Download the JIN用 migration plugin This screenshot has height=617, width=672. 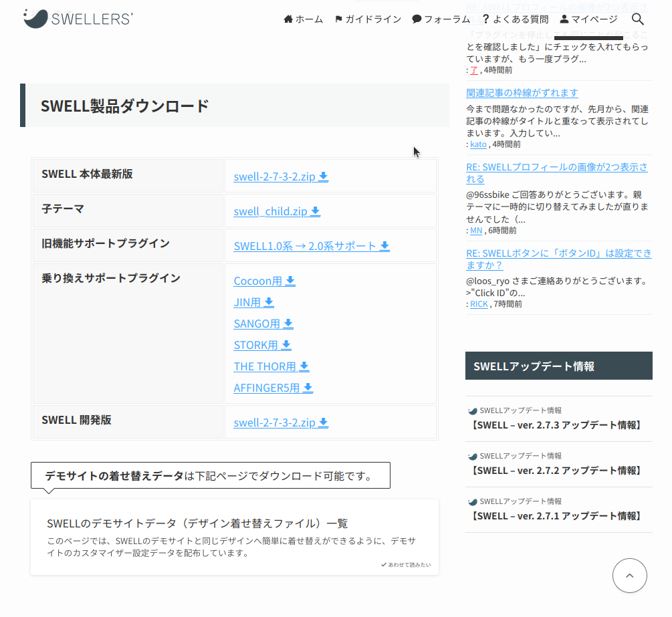253,302
